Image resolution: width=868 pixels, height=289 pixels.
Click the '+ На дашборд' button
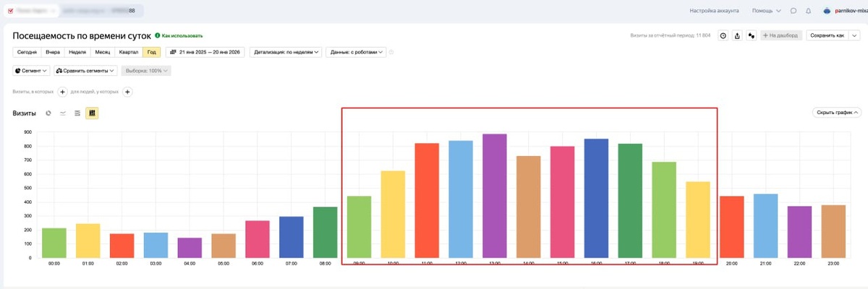click(781, 35)
